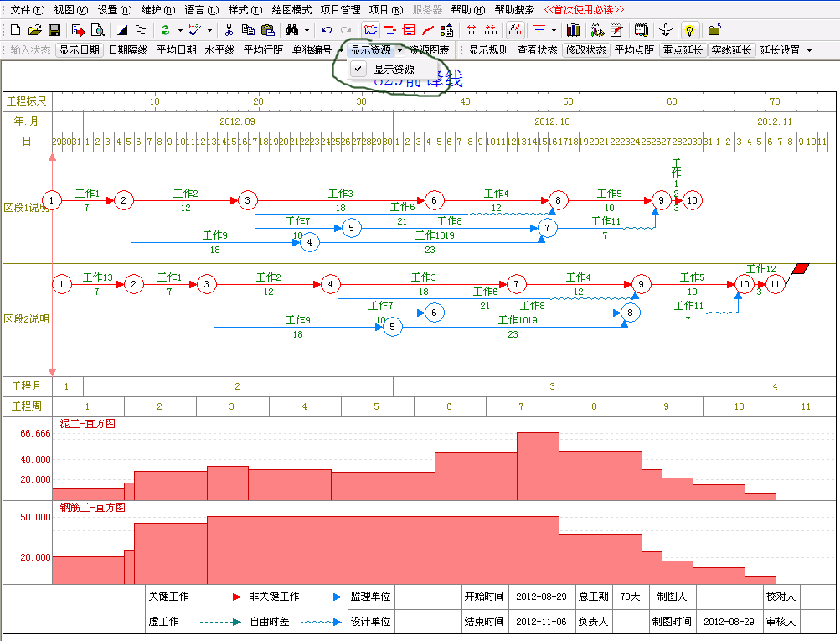Expand the alignment icon dropdown arrow
This screenshot has width=840, height=641.
pos(554,30)
